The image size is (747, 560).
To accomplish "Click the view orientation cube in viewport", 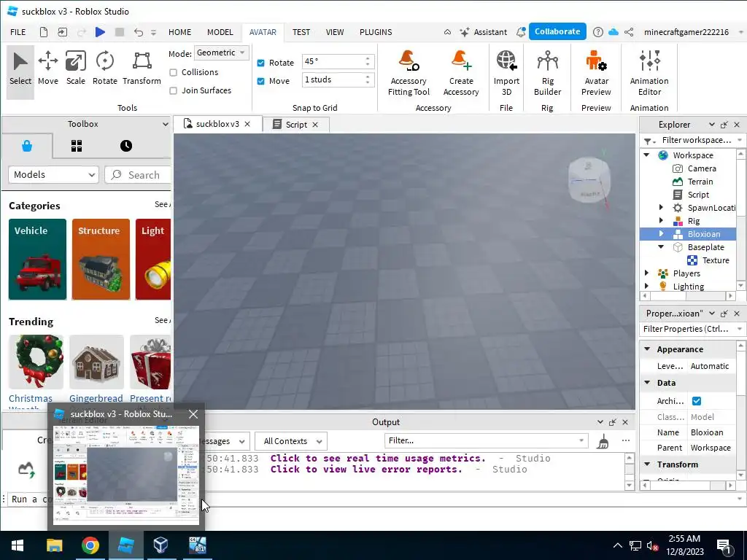I will click(x=589, y=179).
